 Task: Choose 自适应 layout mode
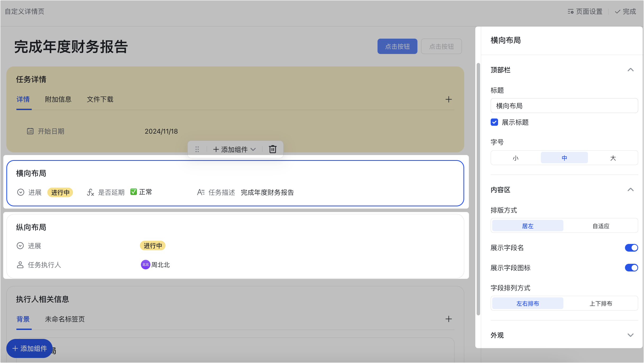point(601,226)
